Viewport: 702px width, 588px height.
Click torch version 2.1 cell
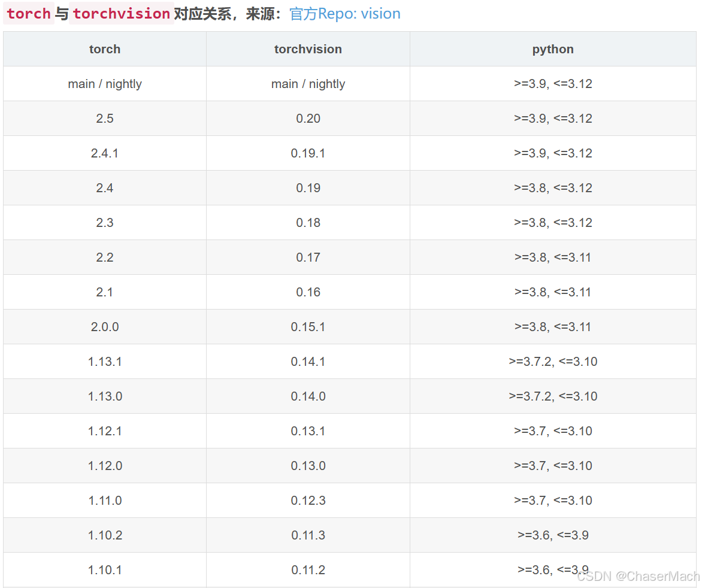click(105, 292)
